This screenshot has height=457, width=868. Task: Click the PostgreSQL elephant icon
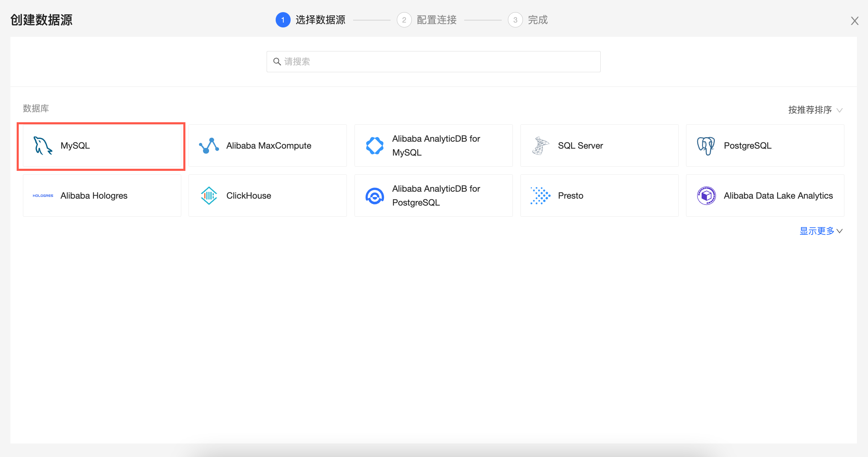tap(706, 146)
